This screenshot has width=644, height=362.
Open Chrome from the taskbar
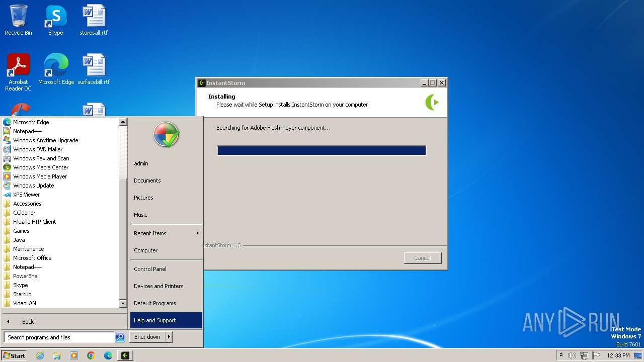point(91,355)
